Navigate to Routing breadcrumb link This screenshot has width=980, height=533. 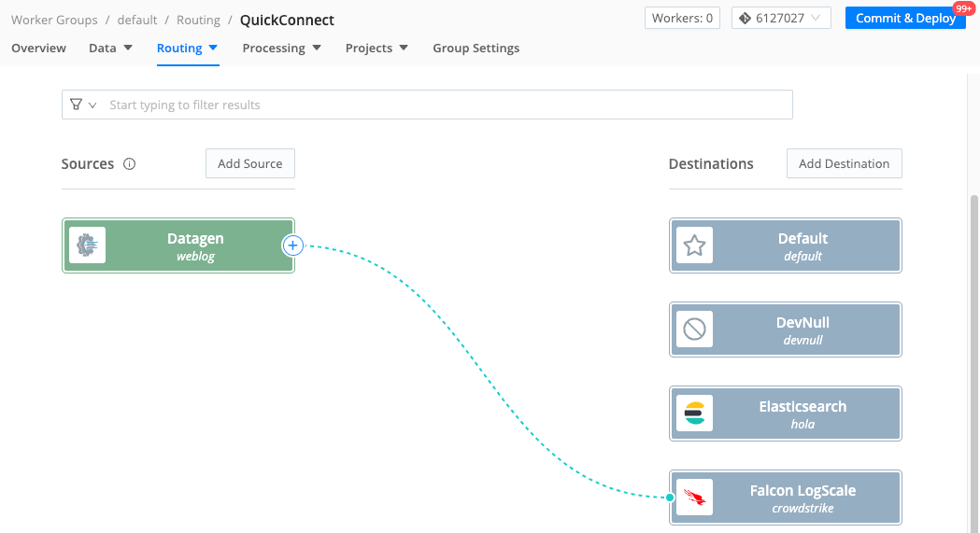tap(198, 20)
